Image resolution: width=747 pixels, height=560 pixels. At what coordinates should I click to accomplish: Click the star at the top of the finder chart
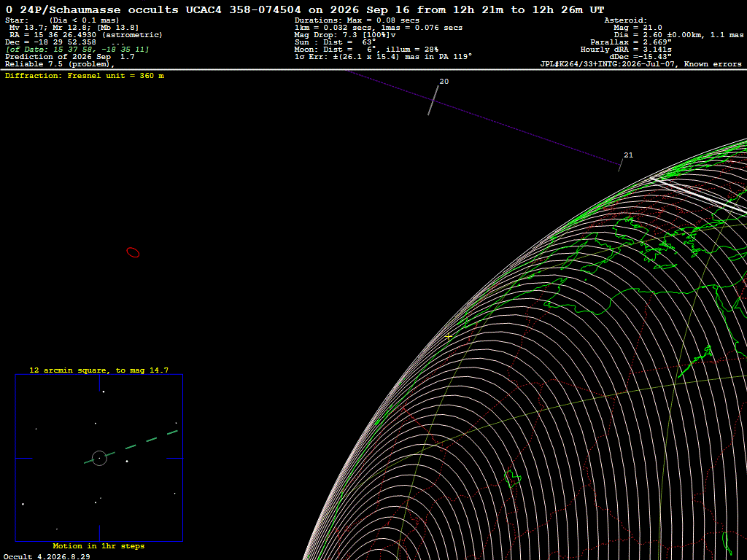pyautogui.click(x=104, y=392)
